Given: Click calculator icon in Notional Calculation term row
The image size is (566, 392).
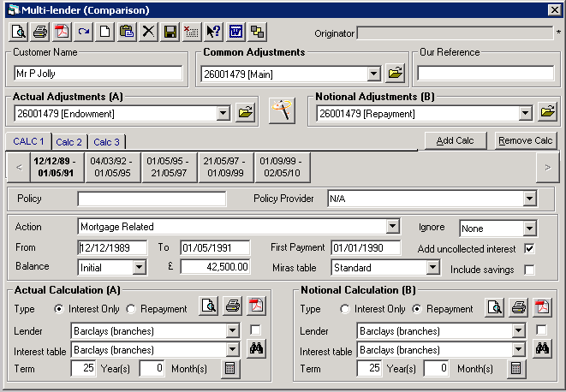Looking at the screenshot, I should coord(516,369).
